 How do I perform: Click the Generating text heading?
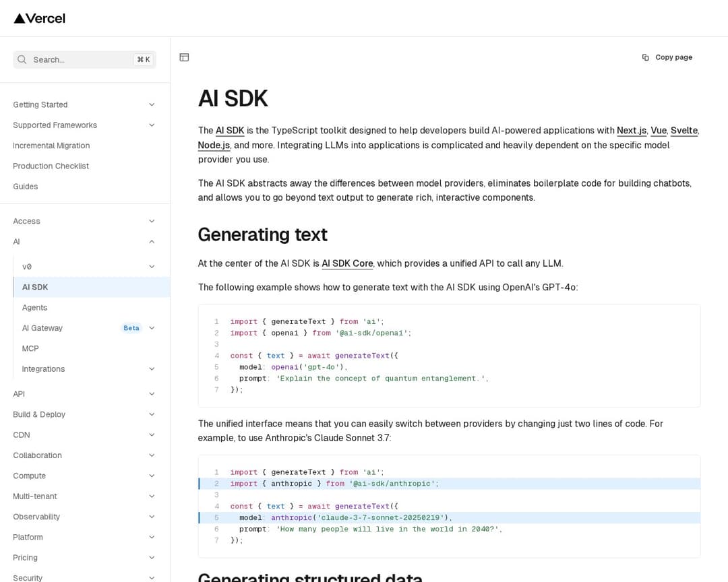point(263,235)
